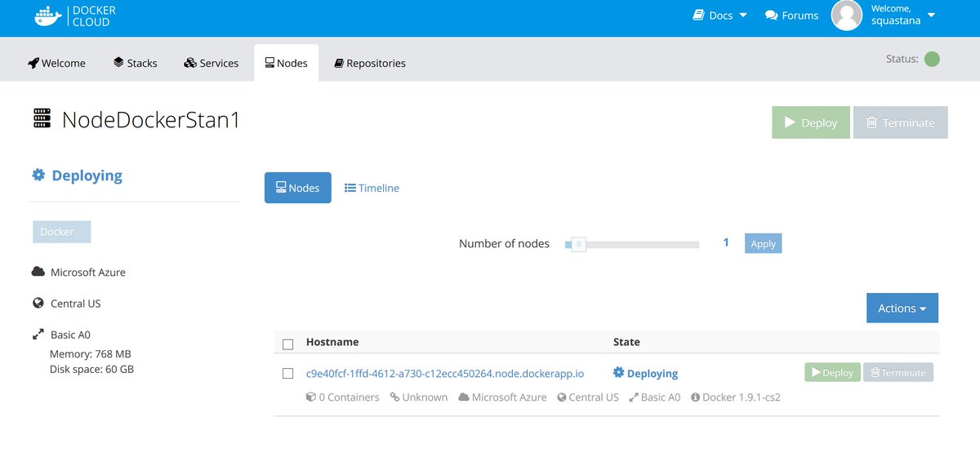Screen dimensions: 980x466
Task: Click the node count value 1
Action: click(726, 242)
